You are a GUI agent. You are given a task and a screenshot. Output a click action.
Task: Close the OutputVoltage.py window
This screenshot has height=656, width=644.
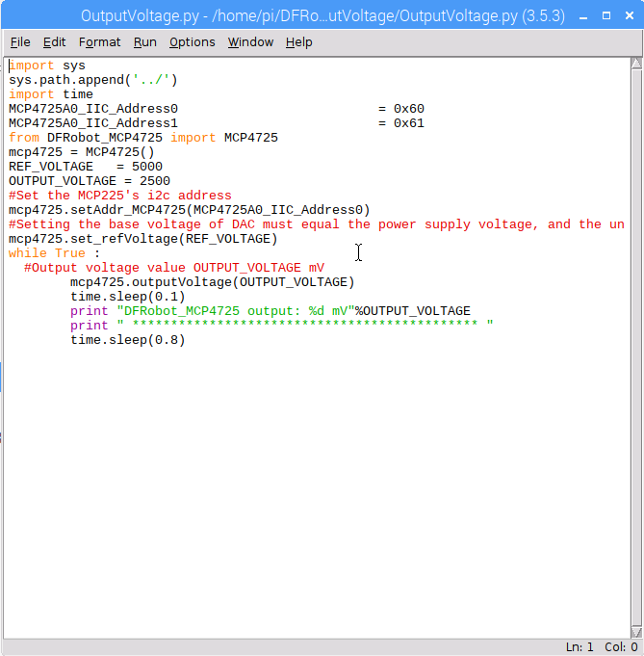[630, 16]
